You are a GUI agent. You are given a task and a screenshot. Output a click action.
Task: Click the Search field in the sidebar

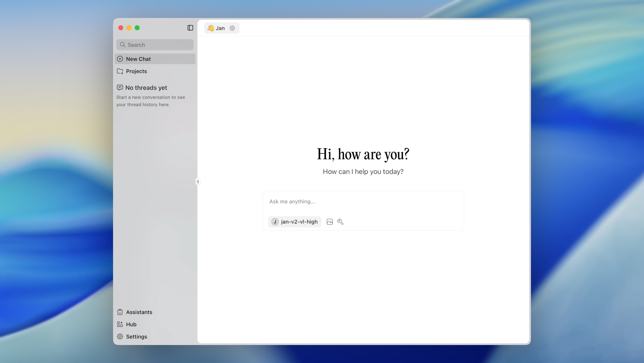tap(155, 45)
